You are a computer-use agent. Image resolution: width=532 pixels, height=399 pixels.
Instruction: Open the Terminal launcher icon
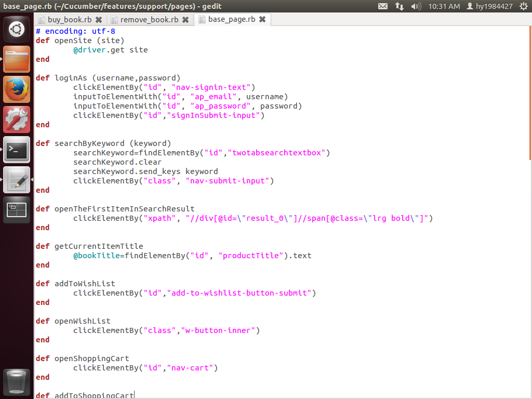(x=16, y=150)
